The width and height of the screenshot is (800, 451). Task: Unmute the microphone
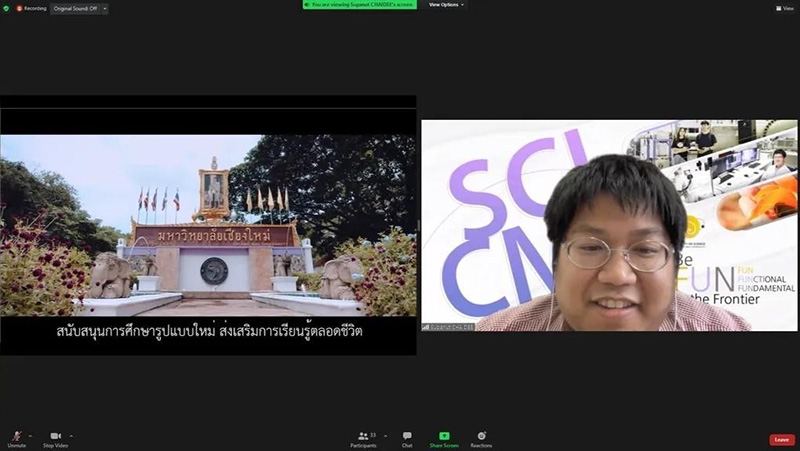point(17,439)
